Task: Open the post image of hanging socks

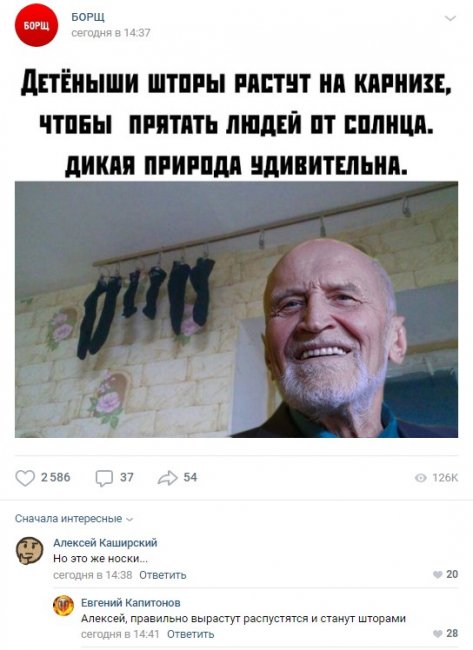Action: pyautogui.click(x=236, y=310)
